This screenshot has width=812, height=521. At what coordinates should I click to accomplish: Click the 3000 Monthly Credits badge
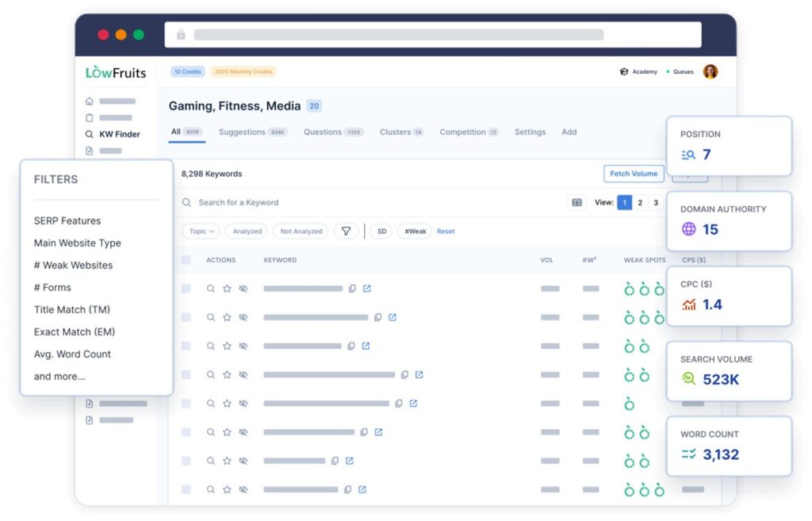243,71
